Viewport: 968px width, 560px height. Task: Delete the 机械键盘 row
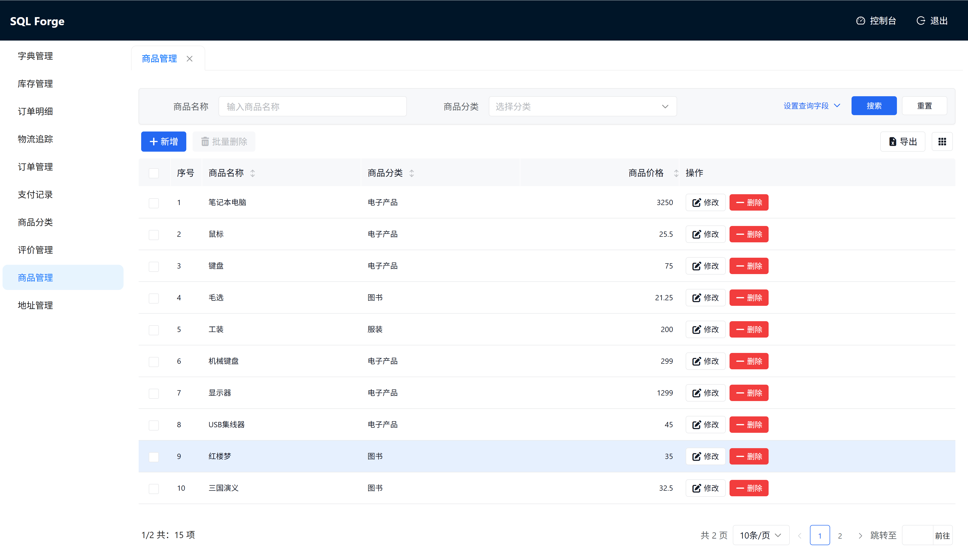click(749, 361)
